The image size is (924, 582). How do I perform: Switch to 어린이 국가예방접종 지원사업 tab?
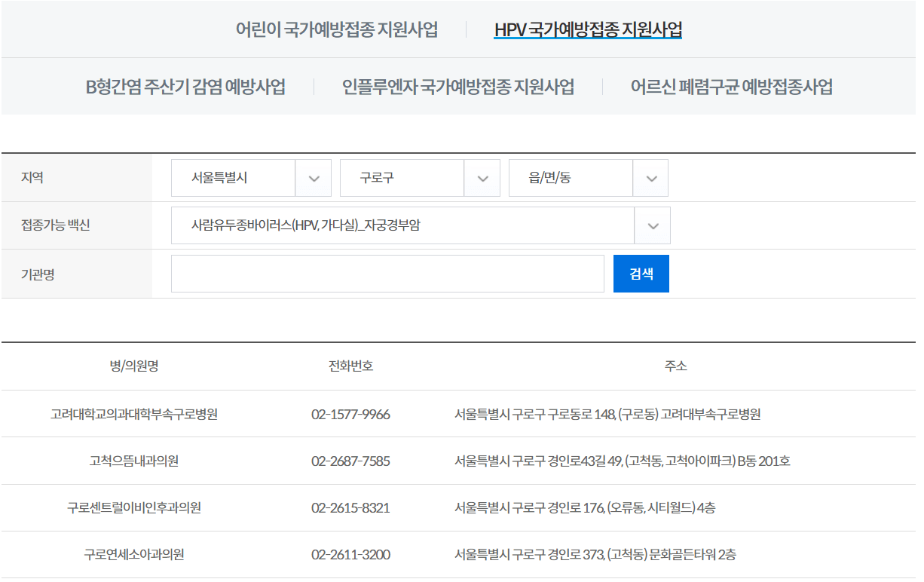338,30
